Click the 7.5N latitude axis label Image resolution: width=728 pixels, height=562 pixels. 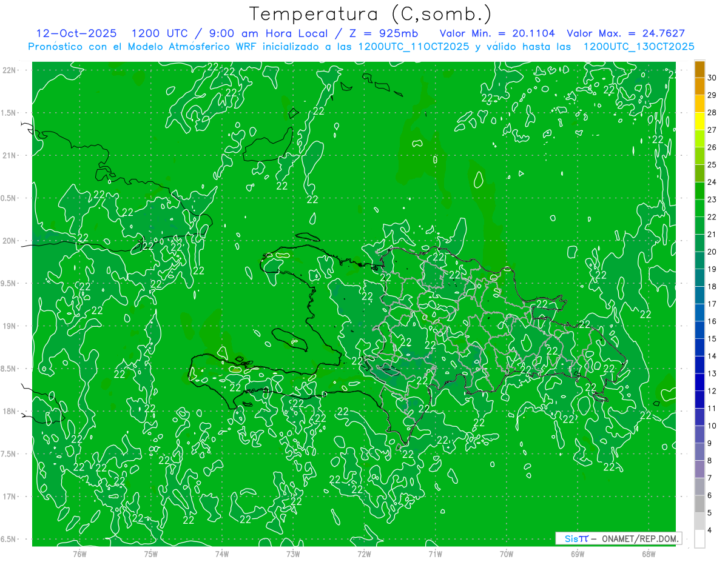tap(8, 453)
